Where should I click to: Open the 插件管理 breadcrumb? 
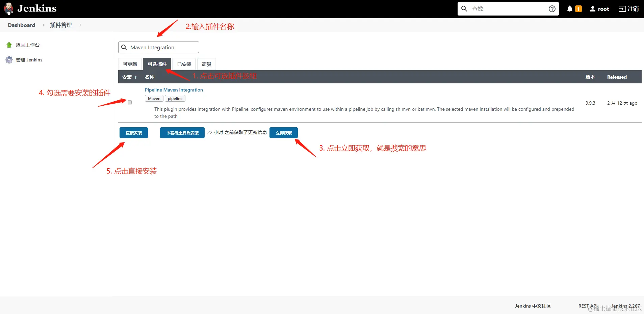61,25
